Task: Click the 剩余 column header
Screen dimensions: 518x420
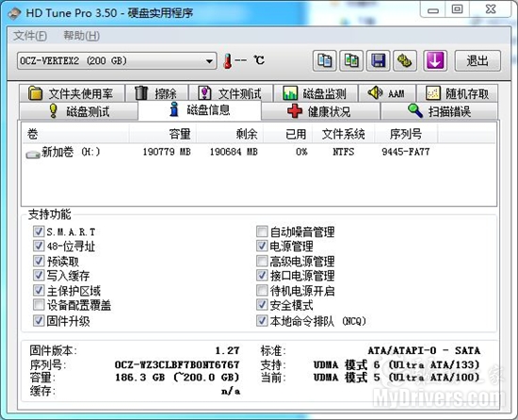Action: pyautogui.click(x=230, y=134)
